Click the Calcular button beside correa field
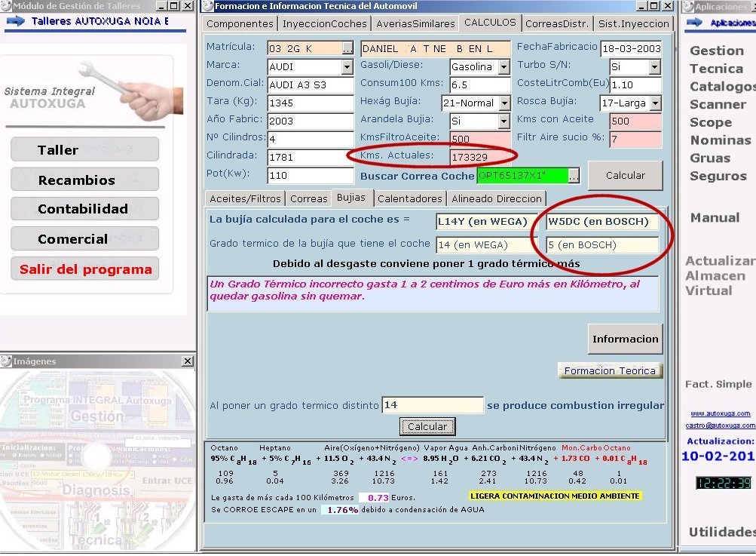This screenshot has height=556, width=756. click(x=626, y=175)
